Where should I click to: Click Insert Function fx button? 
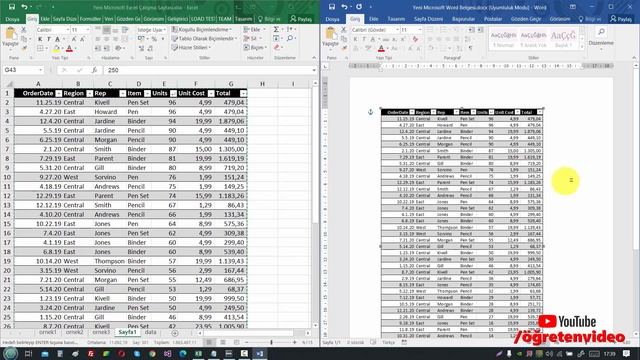tap(94, 70)
